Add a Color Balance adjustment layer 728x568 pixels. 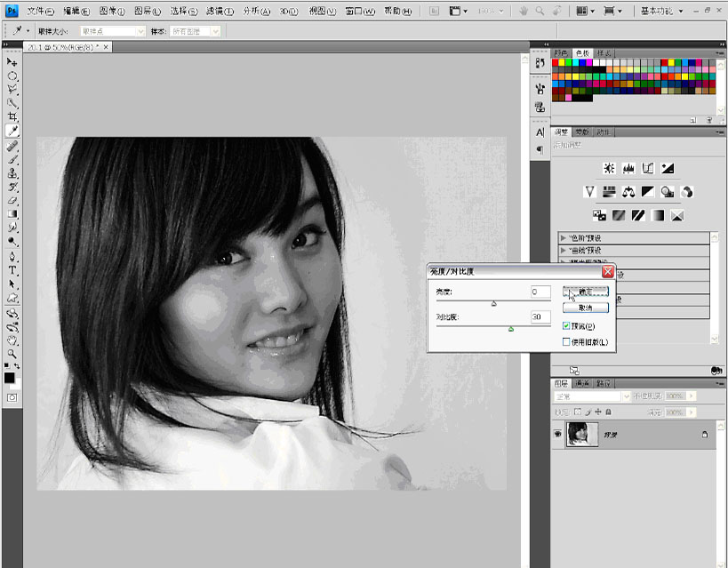(628, 191)
